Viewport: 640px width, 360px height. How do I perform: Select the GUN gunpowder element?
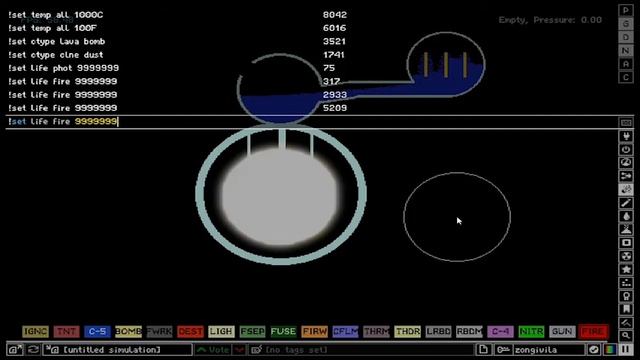tap(562, 331)
